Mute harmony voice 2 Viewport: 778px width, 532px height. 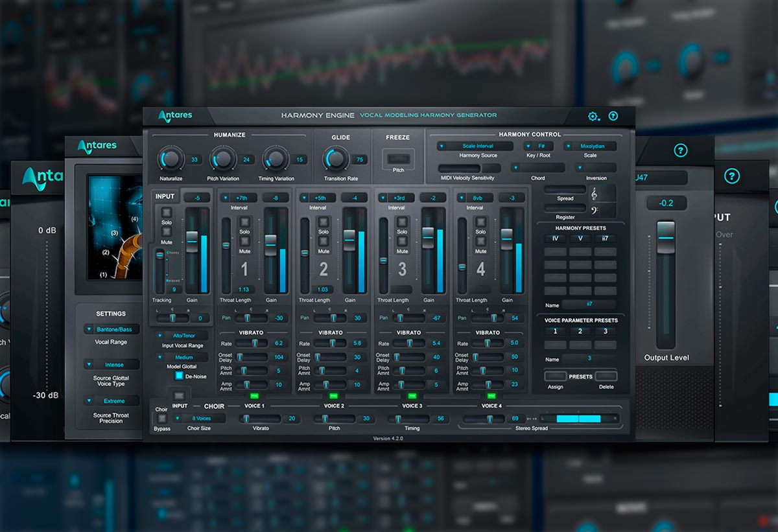(323, 241)
